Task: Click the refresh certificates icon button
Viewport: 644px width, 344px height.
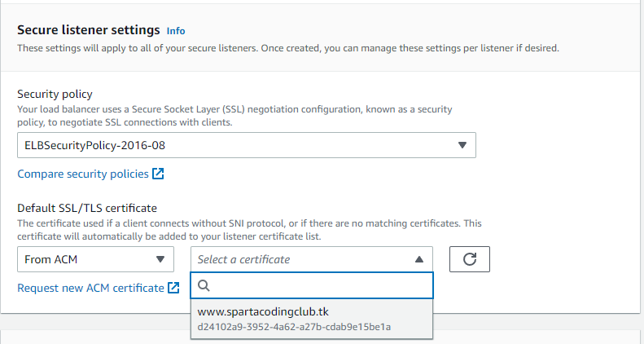Action: (470, 259)
